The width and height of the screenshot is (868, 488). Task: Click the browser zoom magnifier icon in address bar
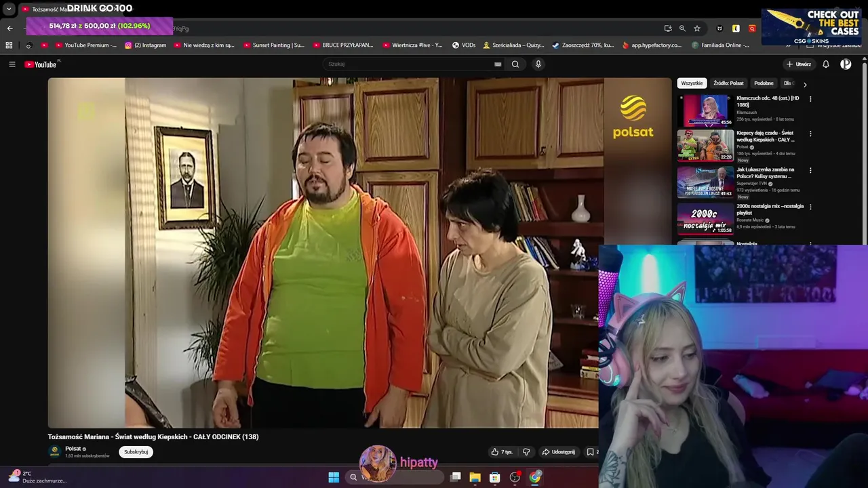682,28
